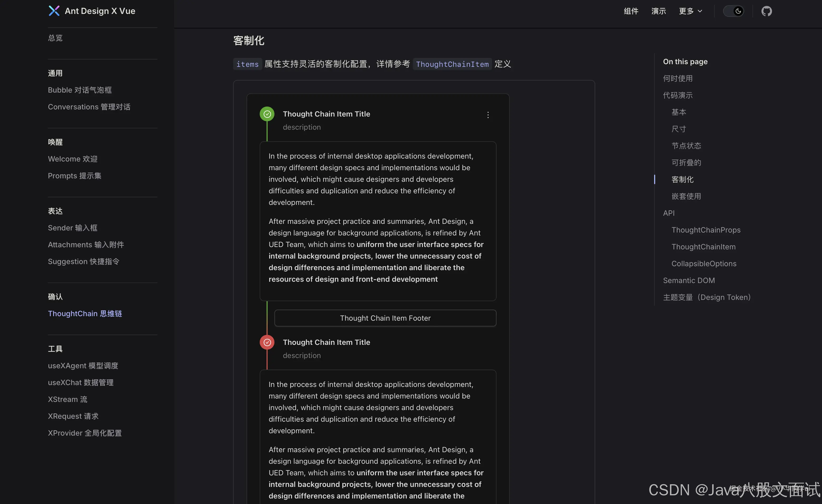Select ThoughtChain 思维链 sidebar entry
Image resolution: width=822 pixels, height=504 pixels.
[x=85, y=314]
